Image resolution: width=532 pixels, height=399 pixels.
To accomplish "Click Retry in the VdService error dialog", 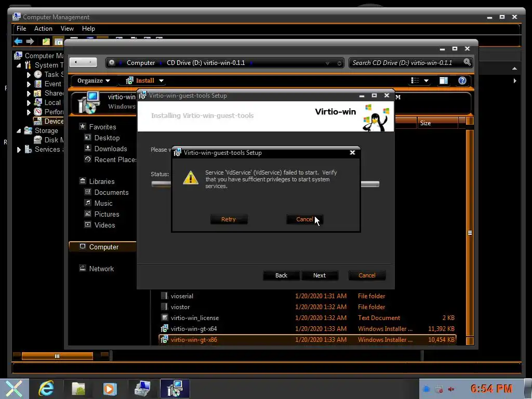I will 229,219.
